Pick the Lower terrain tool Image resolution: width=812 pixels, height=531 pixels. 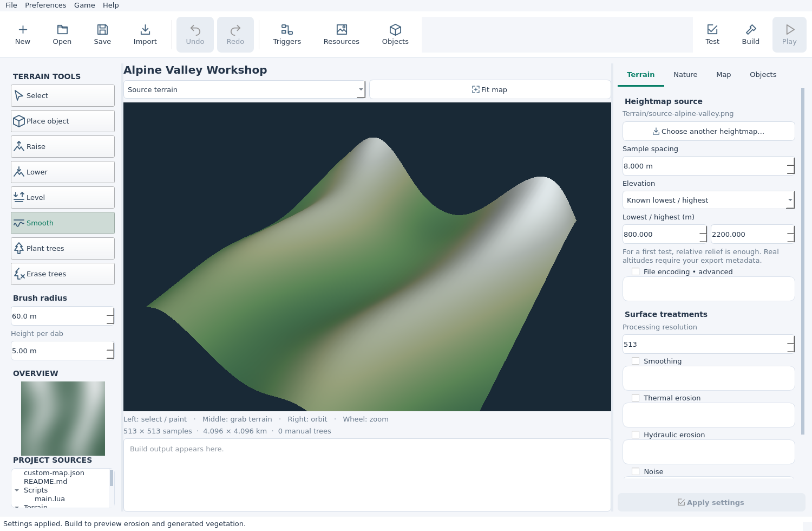(63, 172)
